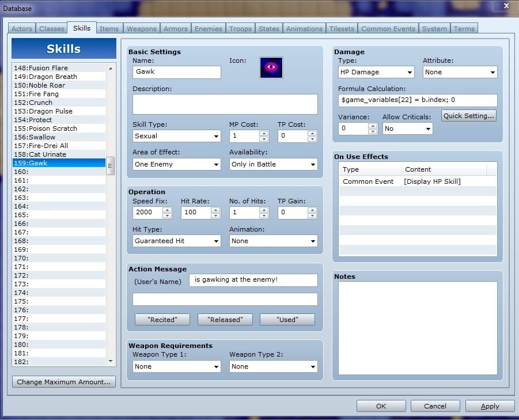The height and width of the screenshot is (420, 519).
Task: Click the skill Name field
Action: [177, 72]
